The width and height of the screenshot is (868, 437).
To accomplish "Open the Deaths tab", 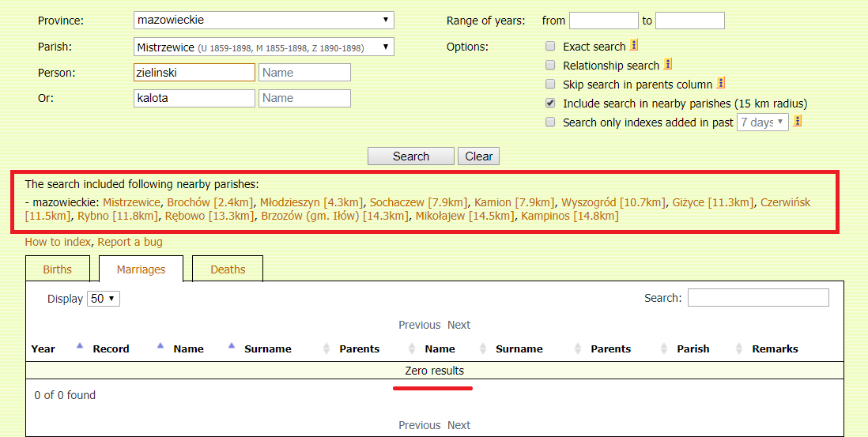I will click(228, 269).
